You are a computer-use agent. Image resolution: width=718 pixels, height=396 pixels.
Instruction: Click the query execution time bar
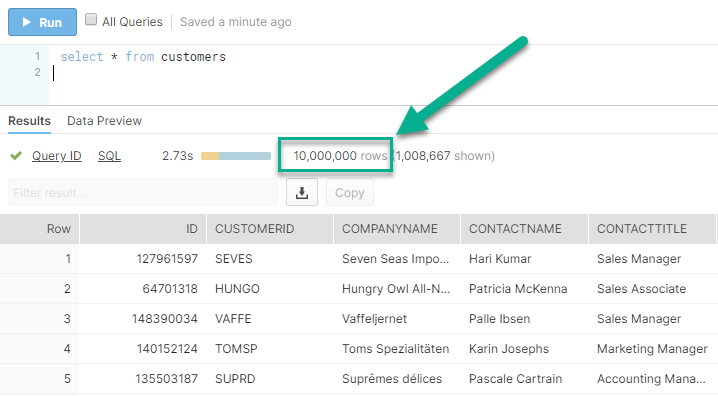(236, 156)
